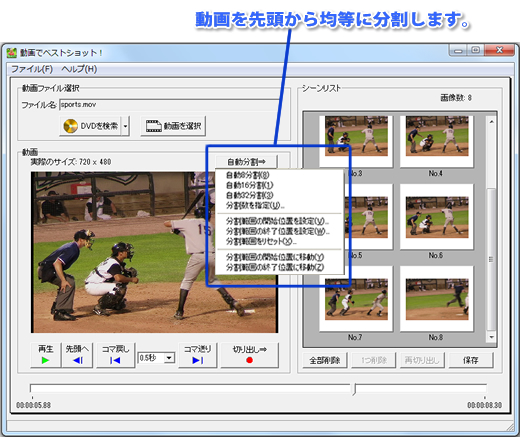Open the 0.5秒 step interval dropdown

click(169, 358)
